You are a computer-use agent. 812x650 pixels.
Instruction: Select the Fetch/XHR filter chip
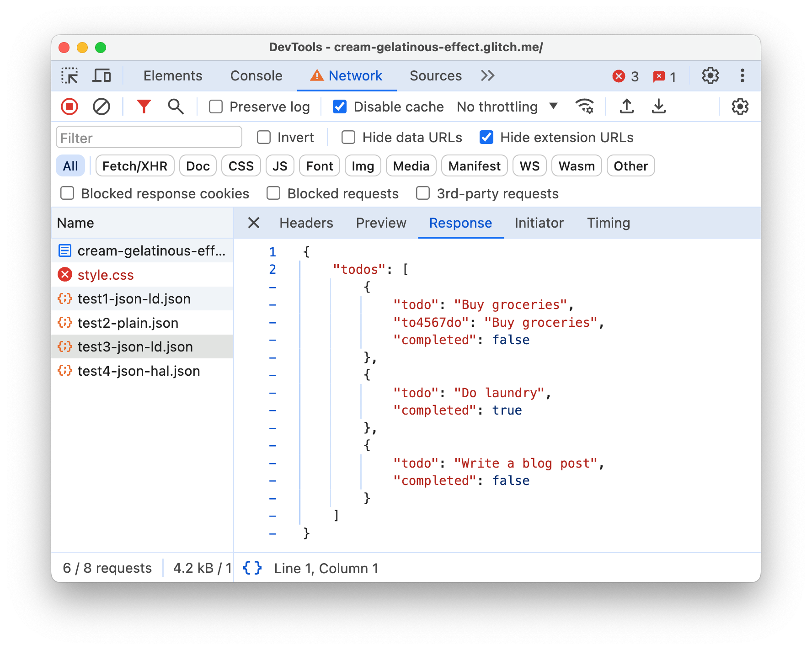point(134,165)
